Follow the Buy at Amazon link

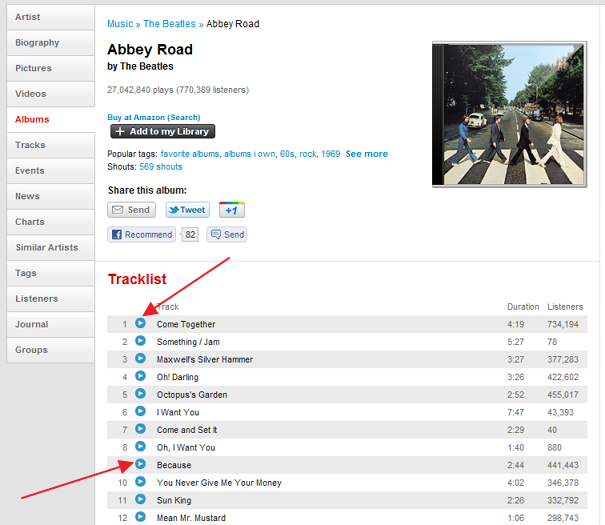(153, 117)
